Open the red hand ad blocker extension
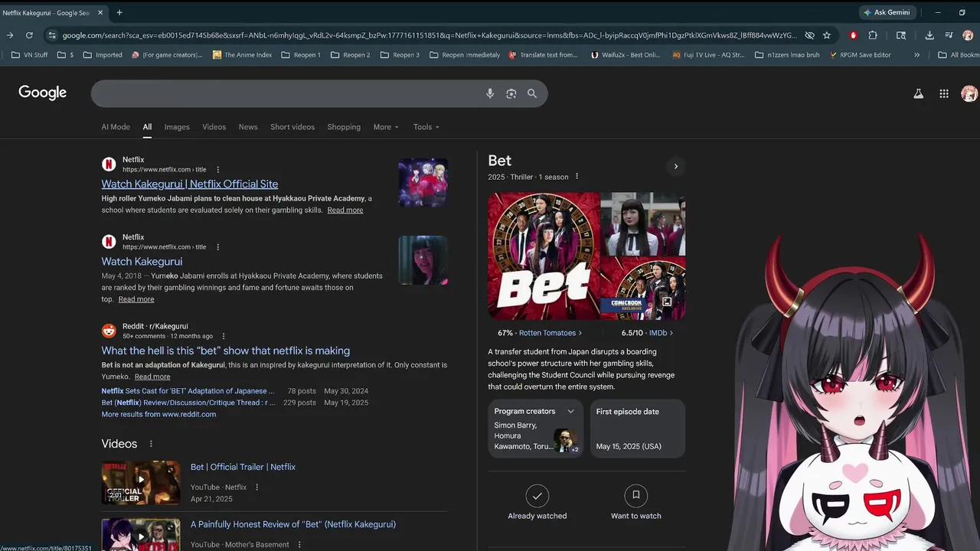The width and height of the screenshot is (980, 551). tap(854, 35)
